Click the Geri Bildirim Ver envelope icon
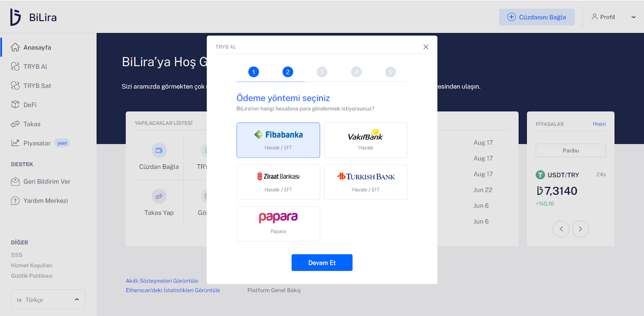644x316 pixels. [x=15, y=181]
